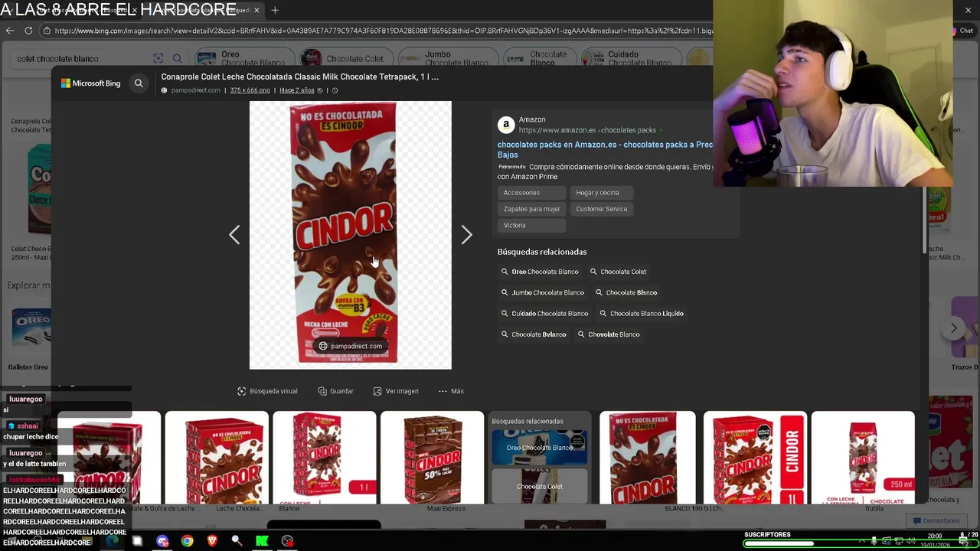The width and height of the screenshot is (980, 551).
Task: Select the 'Oreo Chocolate Blanco' top filter chip
Action: [x=243, y=58]
